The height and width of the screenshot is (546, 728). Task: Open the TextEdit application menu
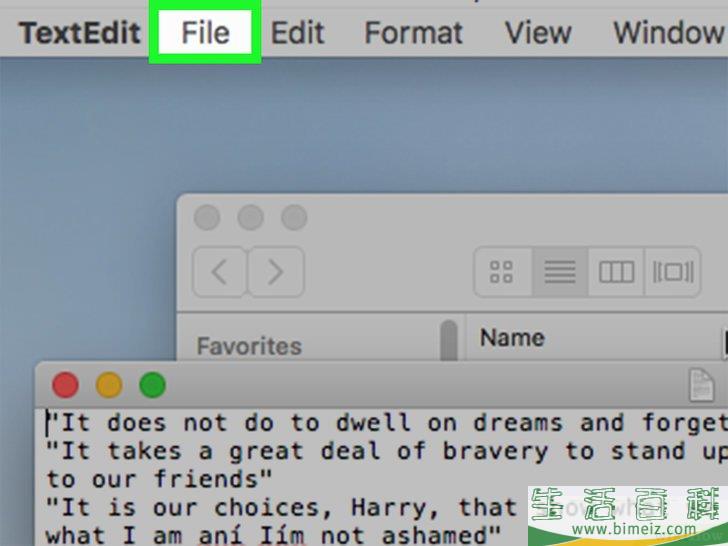tap(79, 33)
